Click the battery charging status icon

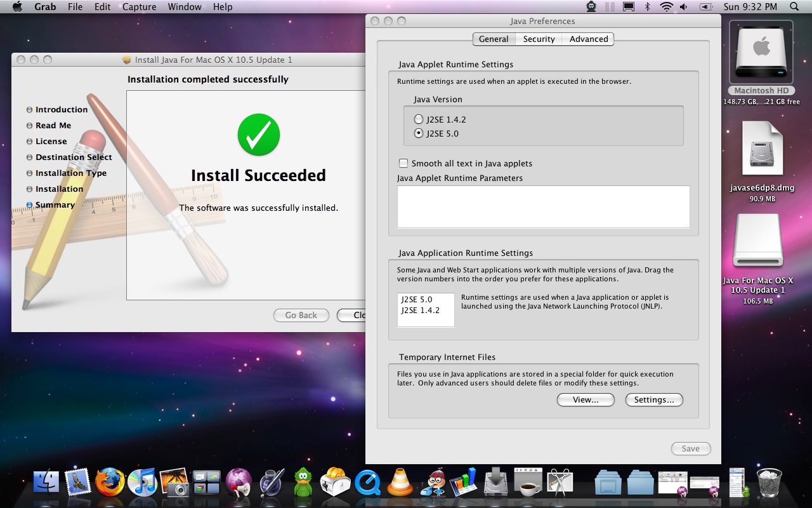706,7
